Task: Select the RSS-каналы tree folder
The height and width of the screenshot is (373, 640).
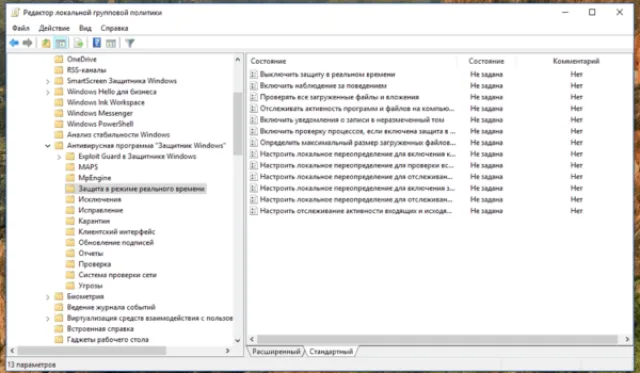Action: click(87, 70)
